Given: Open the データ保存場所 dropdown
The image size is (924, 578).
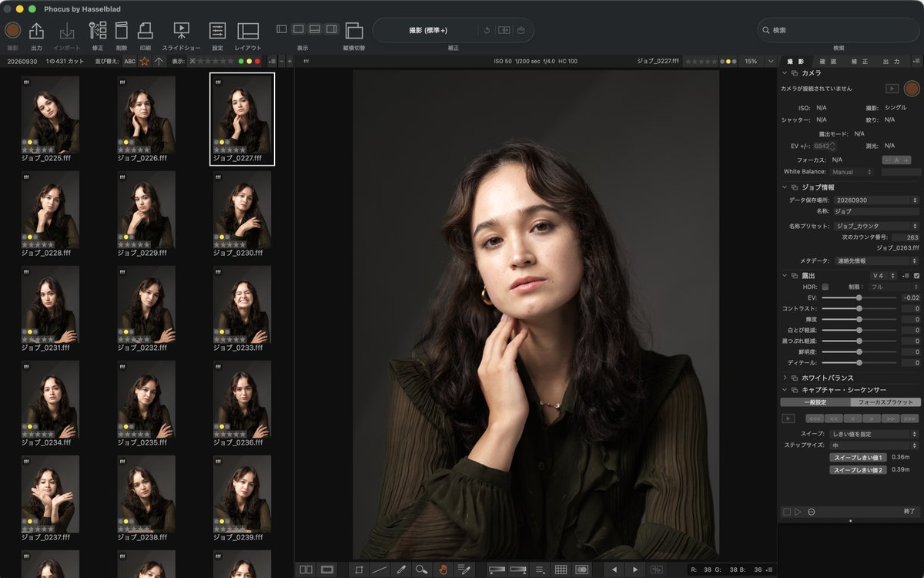Looking at the screenshot, I should pos(877,200).
